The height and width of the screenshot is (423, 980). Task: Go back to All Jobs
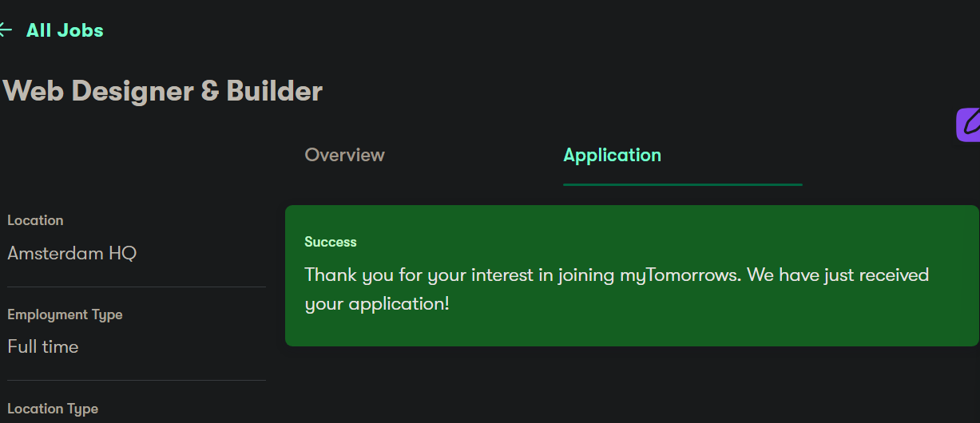tap(65, 30)
